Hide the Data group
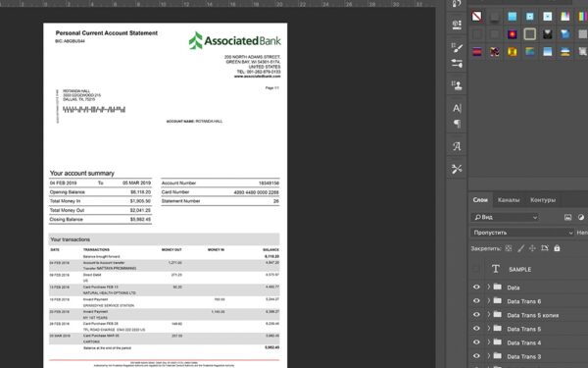Image resolution: width=588 pixels, height=368 pixels. pyautogui.click(x=476, y=287)
